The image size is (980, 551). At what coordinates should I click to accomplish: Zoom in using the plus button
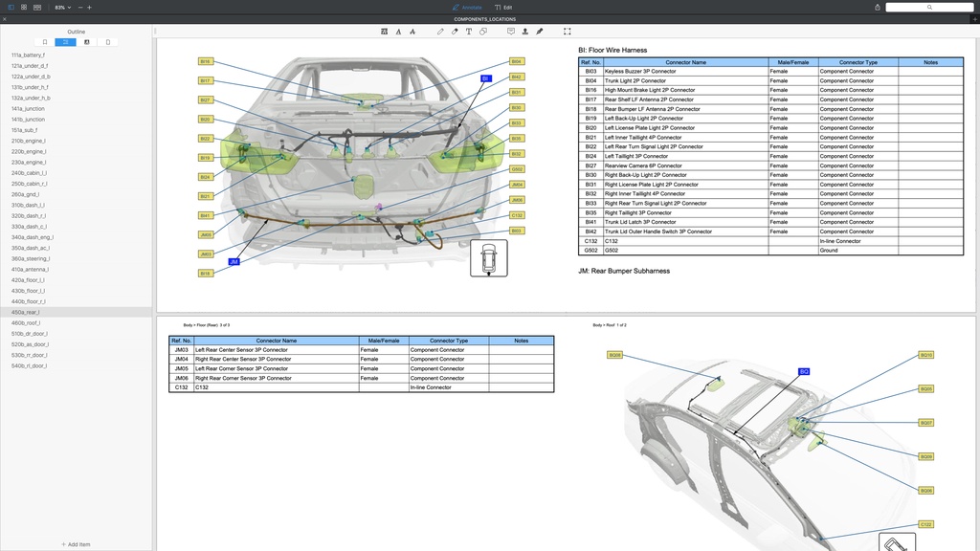[x=89, y=7]
